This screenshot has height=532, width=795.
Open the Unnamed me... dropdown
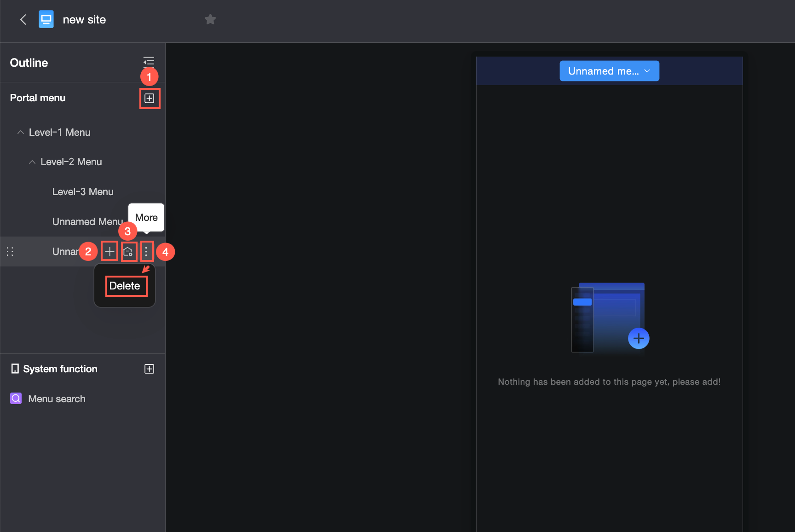[x=609, y=71]
